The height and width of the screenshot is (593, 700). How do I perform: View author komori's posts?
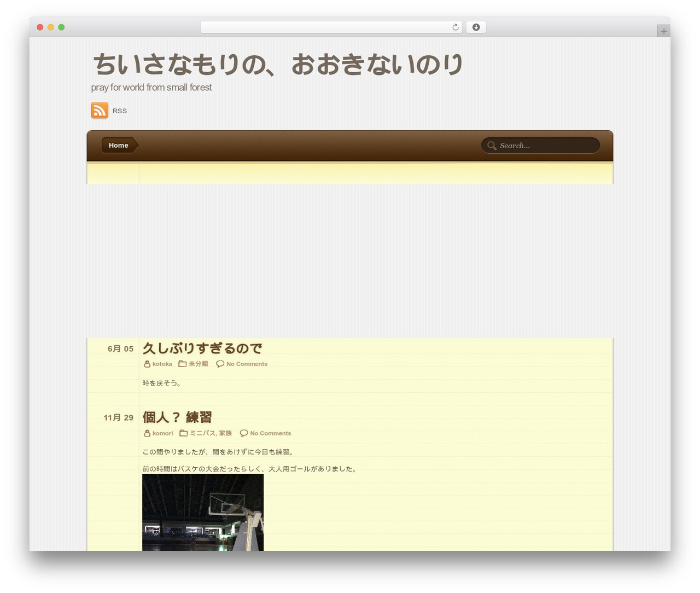(x=163, y=433)
